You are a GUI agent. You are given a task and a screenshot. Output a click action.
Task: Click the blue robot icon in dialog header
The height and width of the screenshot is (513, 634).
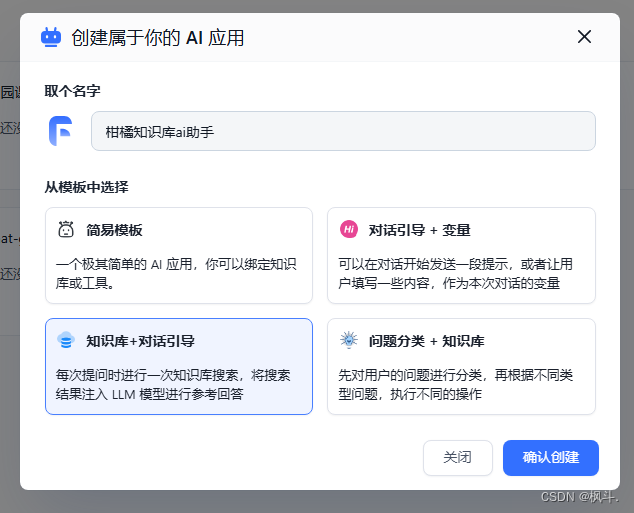pyautogui.click(x=51, y=37)
